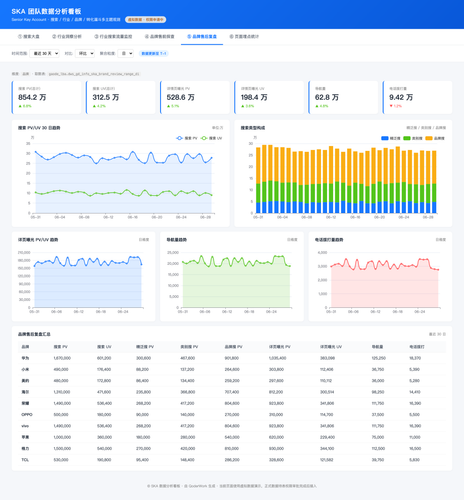Click the green up-trend indicator under 854.2 万

(x=25, y=106)
